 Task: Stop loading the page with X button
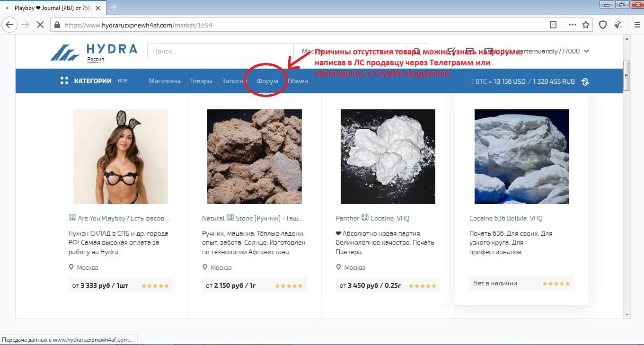click(x=41, y=25)
